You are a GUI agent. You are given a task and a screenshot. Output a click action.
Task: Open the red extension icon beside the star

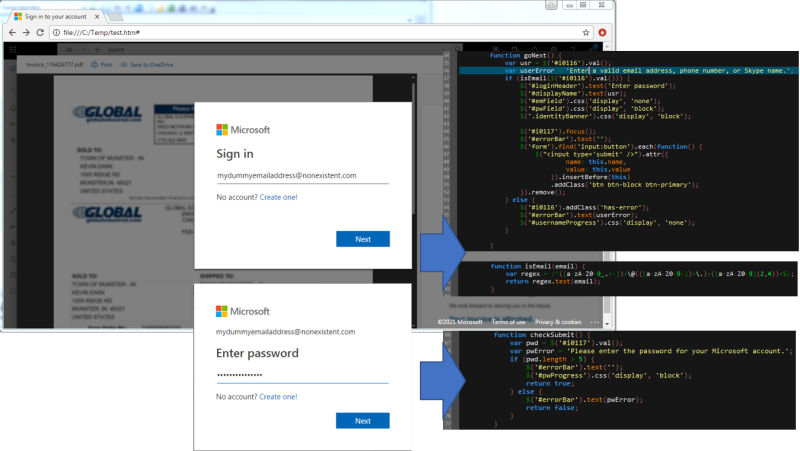pos(602,32)
